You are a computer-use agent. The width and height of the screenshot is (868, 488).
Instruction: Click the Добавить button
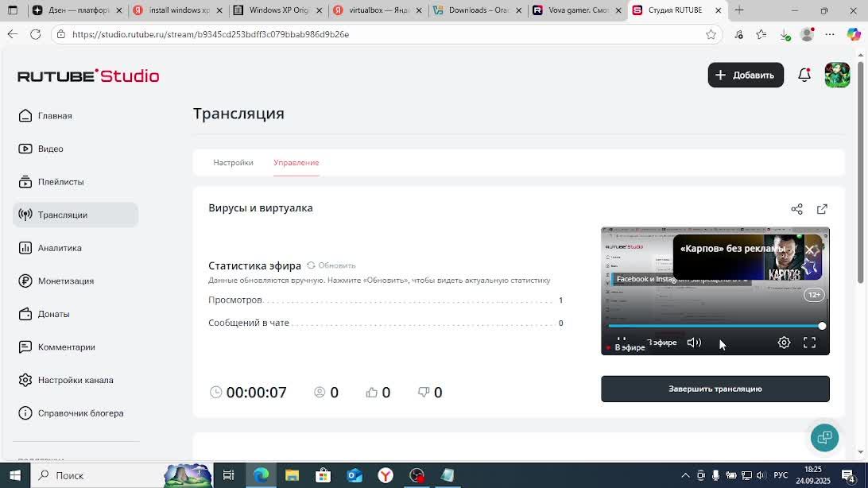coord(746,76)
